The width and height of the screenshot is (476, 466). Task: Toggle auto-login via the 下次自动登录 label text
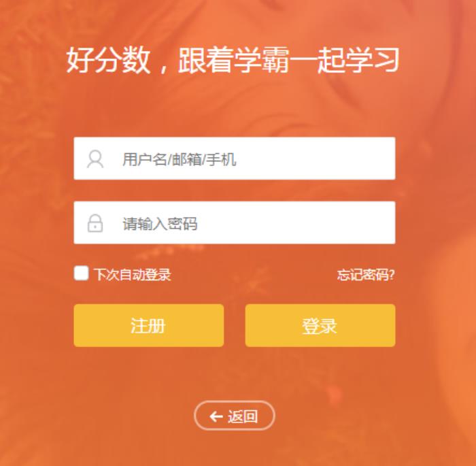point(132,275)
